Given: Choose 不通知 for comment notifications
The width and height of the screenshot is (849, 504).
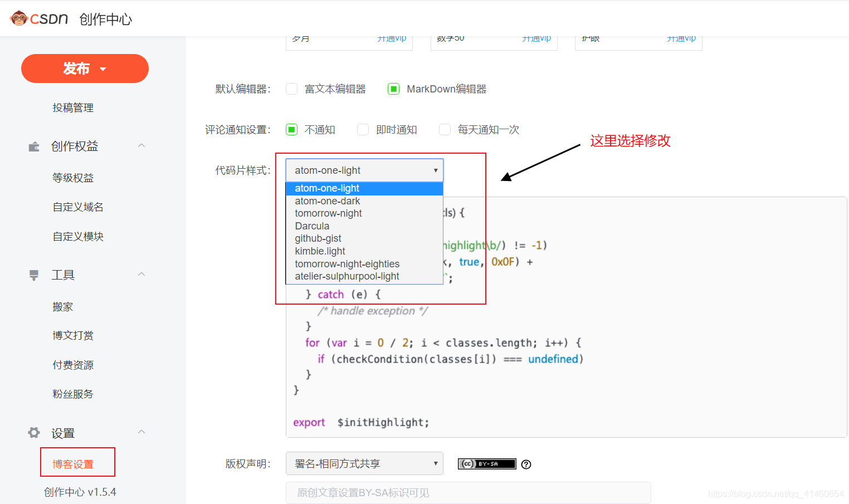Looking at the screenshot, I should [291, 130].
